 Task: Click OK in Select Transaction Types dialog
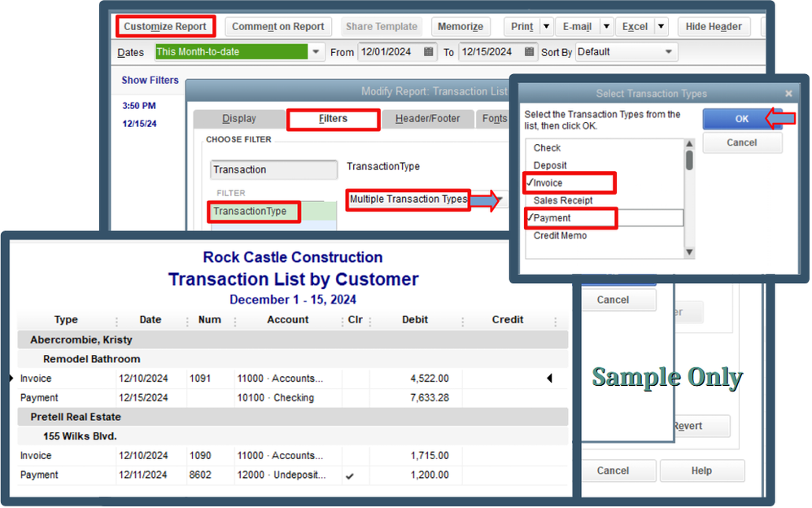(x=741, y=119)
